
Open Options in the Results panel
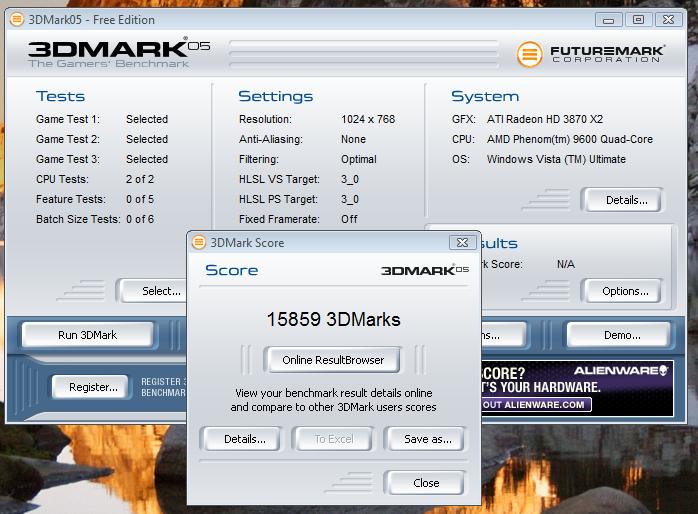pyautogui.click(x=623, y=291)
